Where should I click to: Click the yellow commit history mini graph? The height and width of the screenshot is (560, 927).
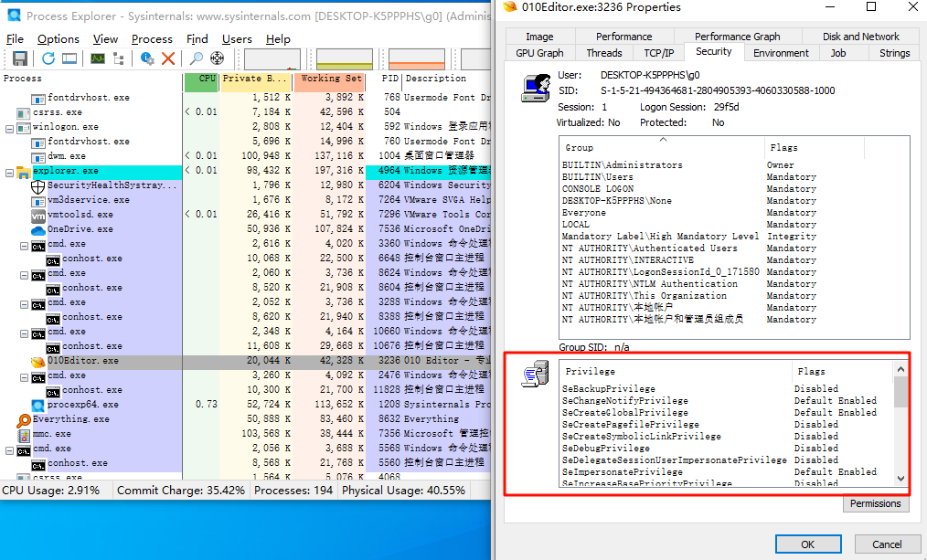click(345, 59)
